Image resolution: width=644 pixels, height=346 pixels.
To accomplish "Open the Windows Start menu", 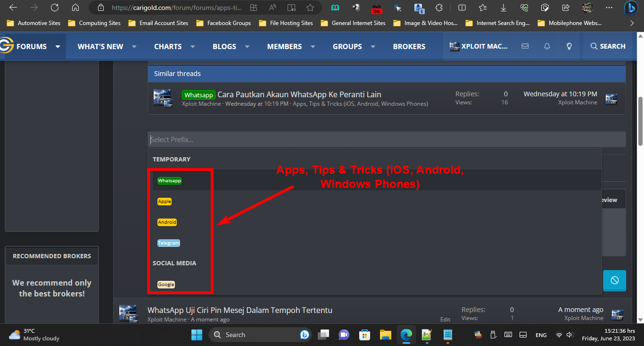I will click(x=197, y=335).
